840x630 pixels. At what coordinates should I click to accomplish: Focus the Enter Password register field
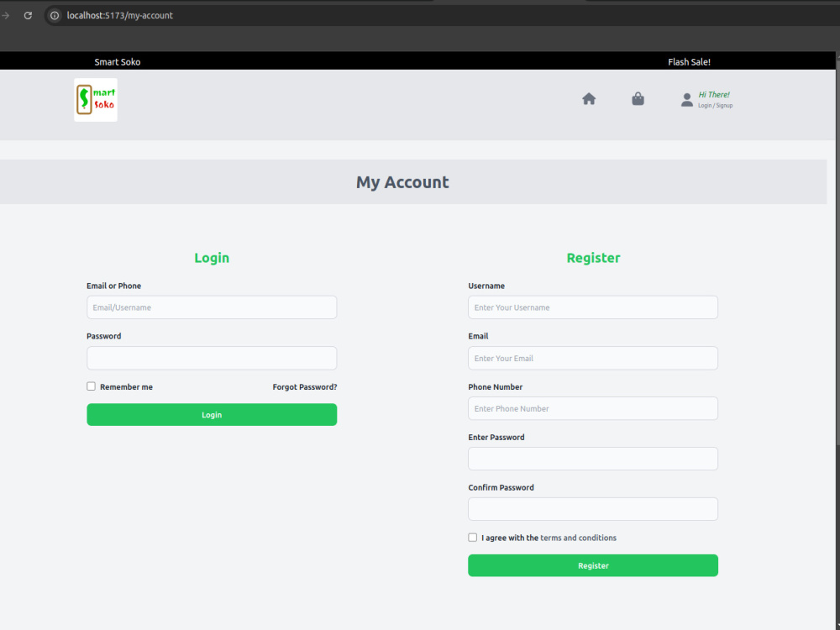click(x=593, y=459)
